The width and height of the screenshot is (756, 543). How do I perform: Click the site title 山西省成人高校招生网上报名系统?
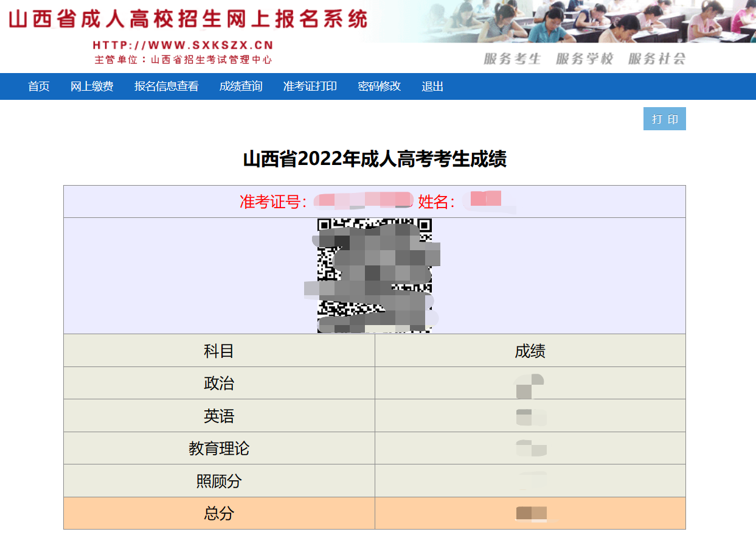coord(188,19)
